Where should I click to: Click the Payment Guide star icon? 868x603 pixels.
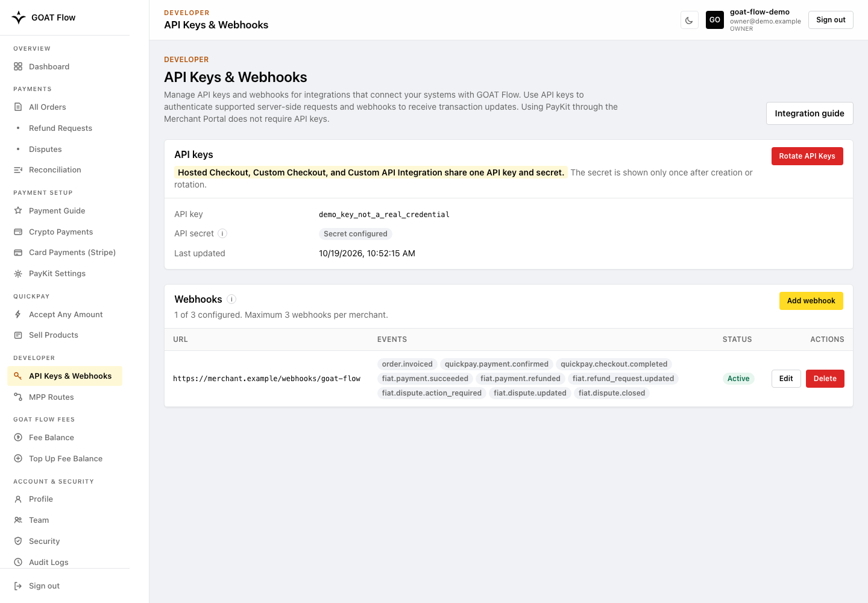[18, 210]
